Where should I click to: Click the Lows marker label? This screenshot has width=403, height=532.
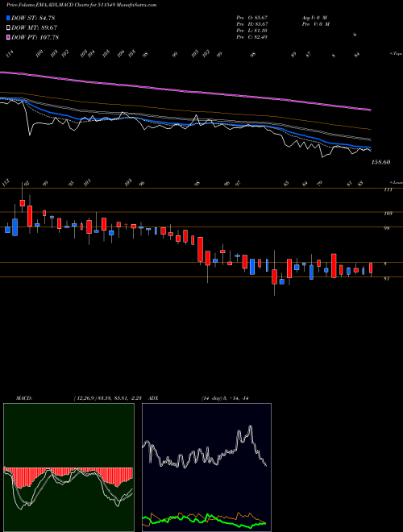(x=397, y=182)
